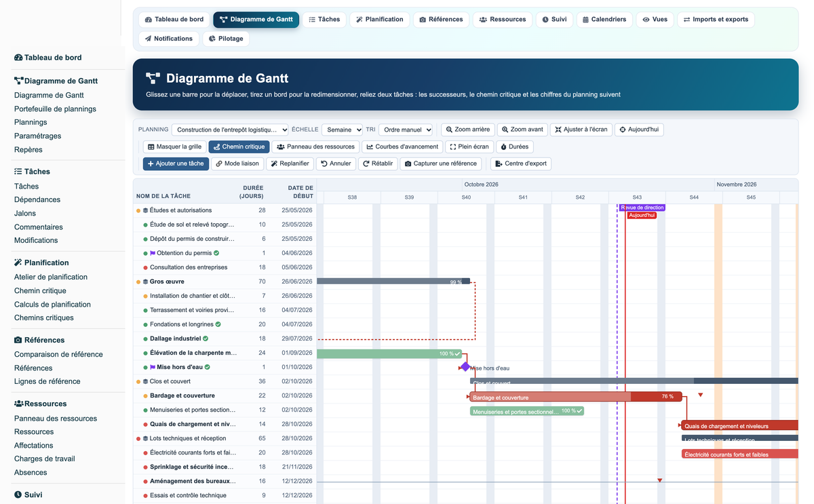Screen dimensions: 814x504
Task: Open the Suivi tab
Action: pyautogui.click(x=554, y=20)
